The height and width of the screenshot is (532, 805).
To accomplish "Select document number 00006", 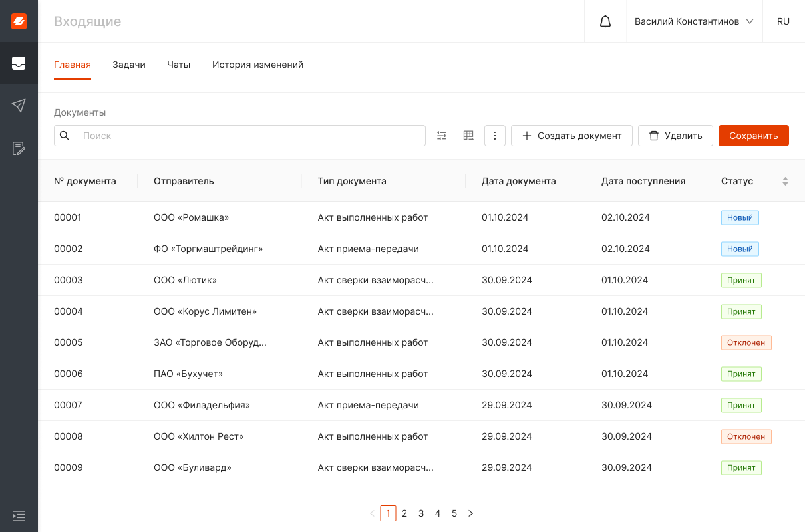I will (x=69, y=374).
